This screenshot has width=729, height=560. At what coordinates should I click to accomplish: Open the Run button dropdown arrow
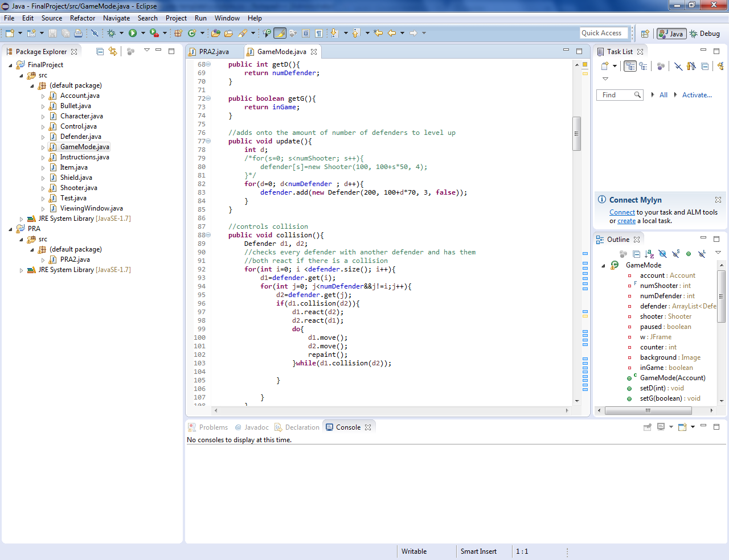point(143,34)
